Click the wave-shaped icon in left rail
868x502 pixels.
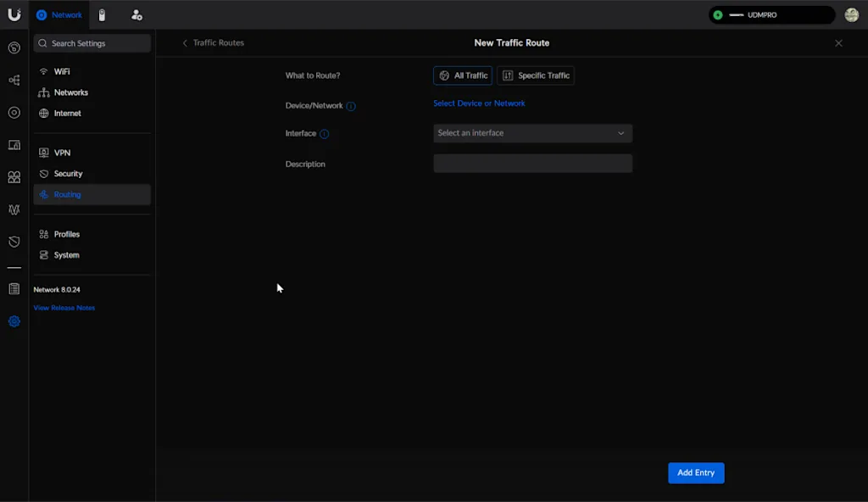[x=14, y=209]
